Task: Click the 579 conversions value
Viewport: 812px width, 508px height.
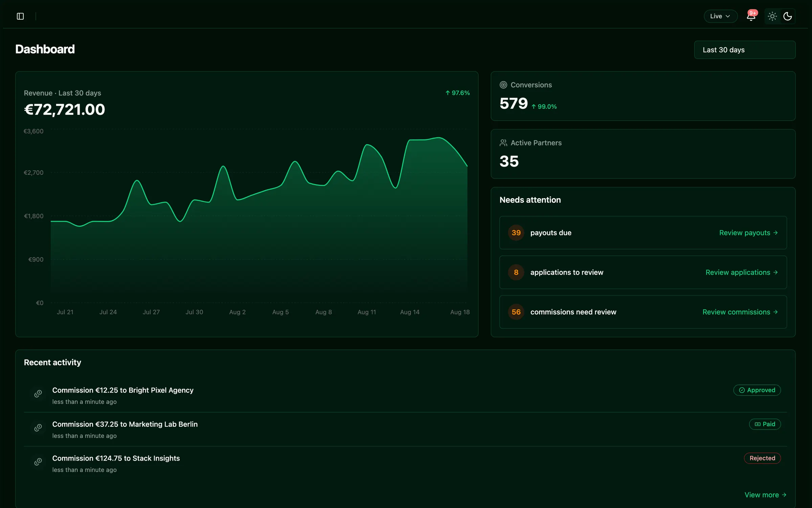Action: (x=514, y=103)
